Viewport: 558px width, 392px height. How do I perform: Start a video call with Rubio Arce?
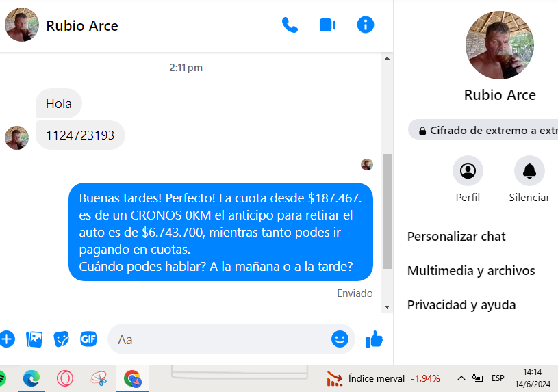(327, 25)
